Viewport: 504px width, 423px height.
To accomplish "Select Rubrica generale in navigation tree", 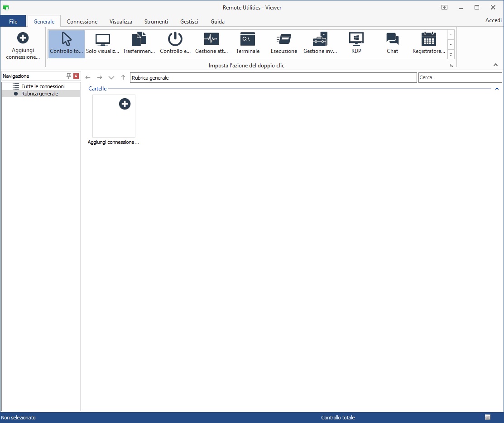I will point(41,94).
